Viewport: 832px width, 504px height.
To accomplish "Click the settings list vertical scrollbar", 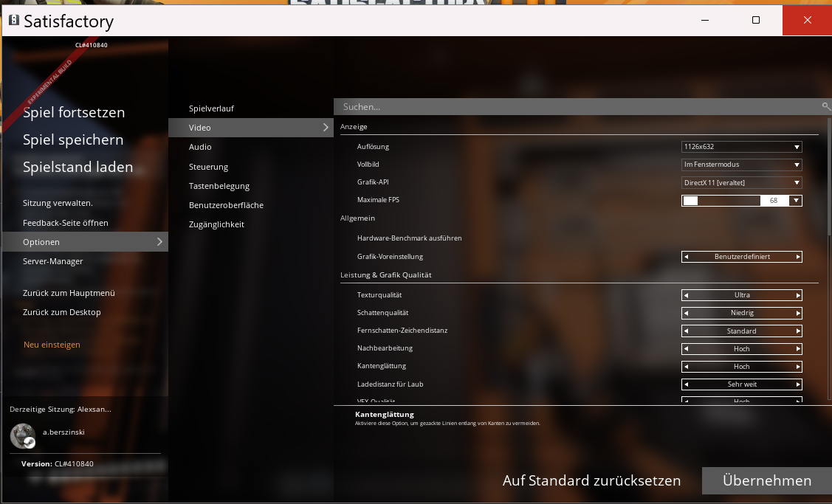I will [829, 177].
